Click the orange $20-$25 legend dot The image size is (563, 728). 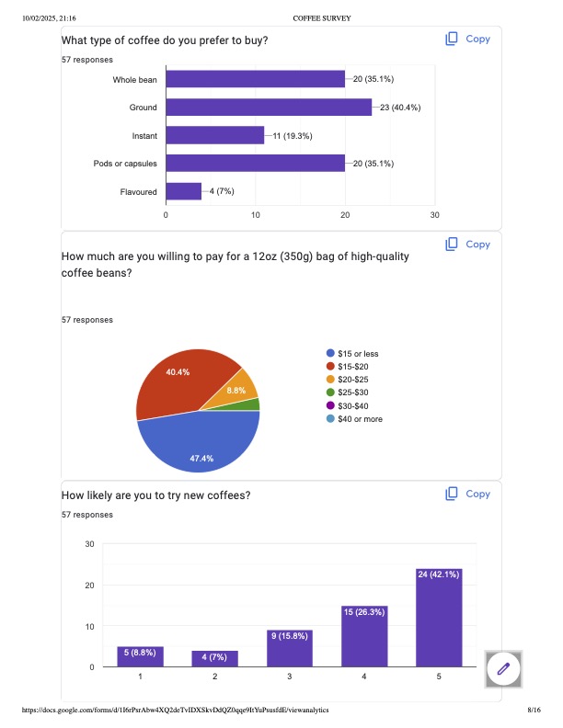(x=330, y=380)
